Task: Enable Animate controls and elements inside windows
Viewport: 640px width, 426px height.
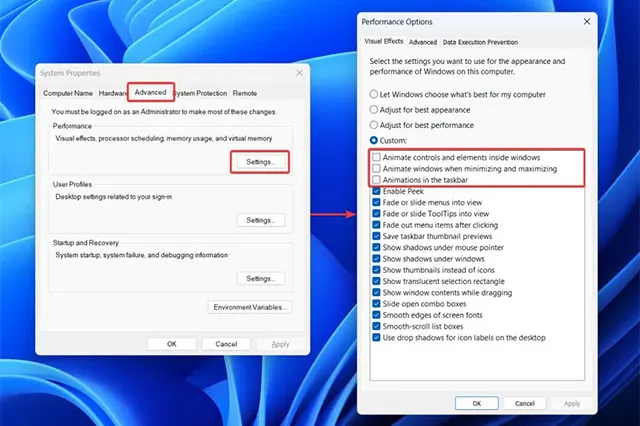Action: [376, 158]
